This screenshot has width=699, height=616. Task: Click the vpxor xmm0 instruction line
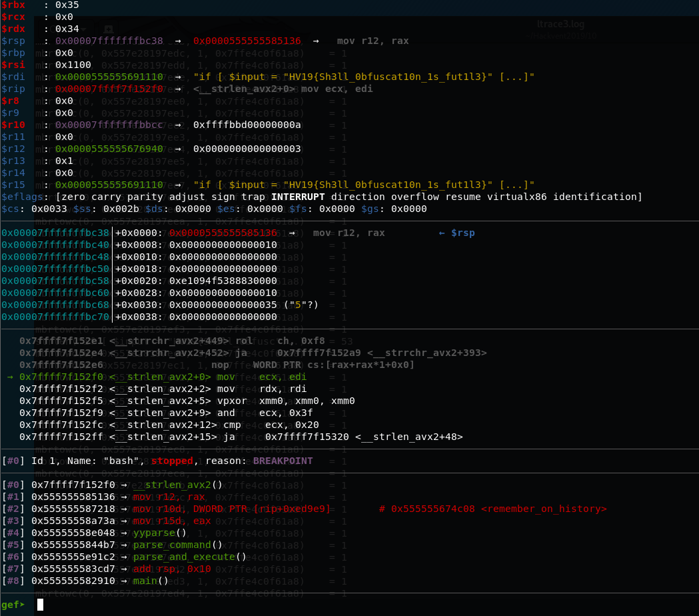point(187,401)
